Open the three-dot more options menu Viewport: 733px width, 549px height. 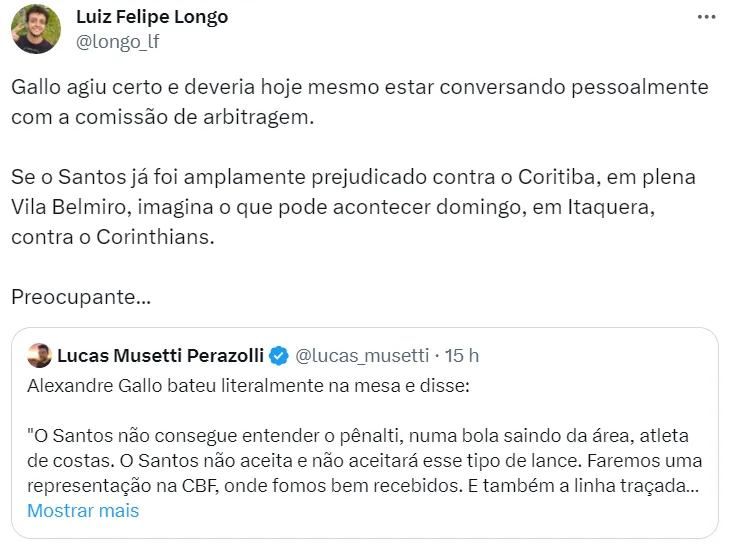tap(706, 18)
